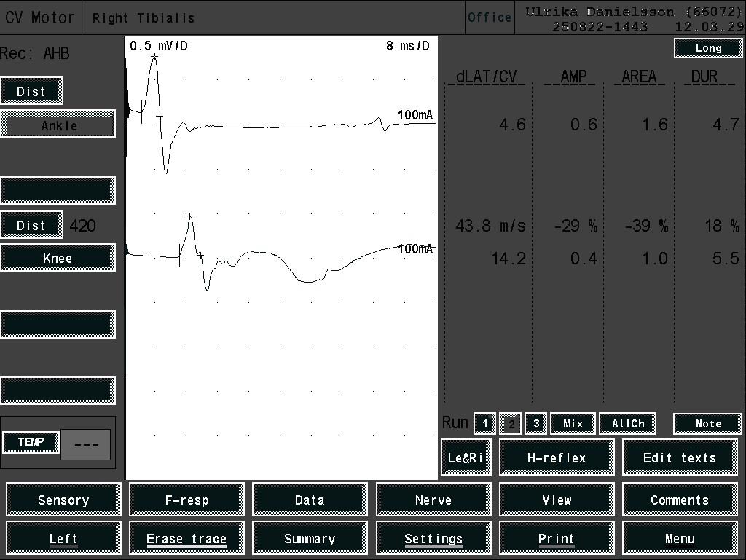Click the distance value 420
The width and height of the screenshot is (746, 560).
click(x=82, y=225)
